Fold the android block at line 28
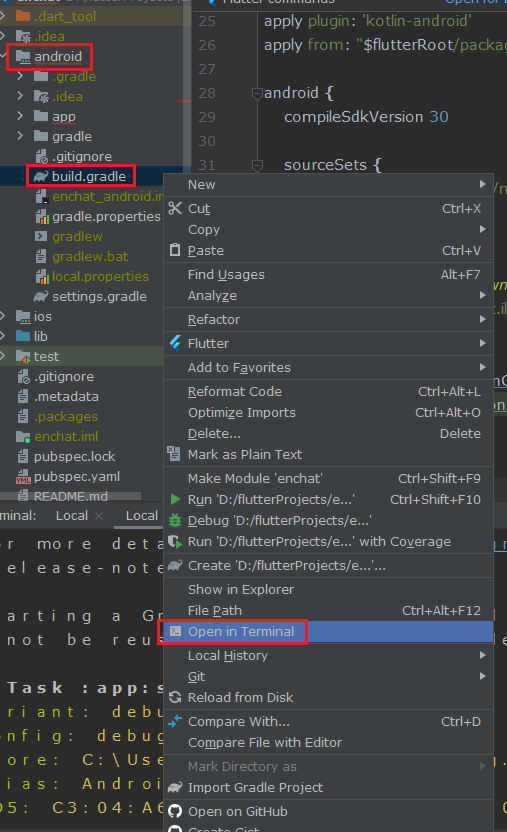507x832 pixels. click(x=257, y=93)
